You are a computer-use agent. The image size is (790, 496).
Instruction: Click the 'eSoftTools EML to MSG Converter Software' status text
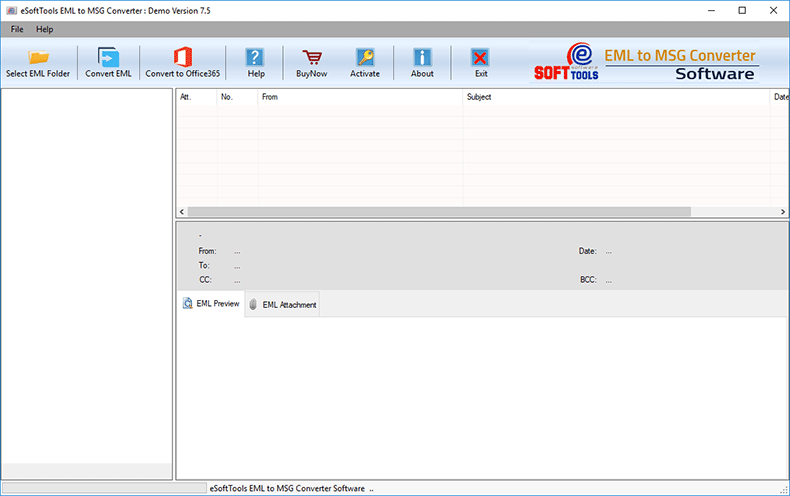pos(287,488)
